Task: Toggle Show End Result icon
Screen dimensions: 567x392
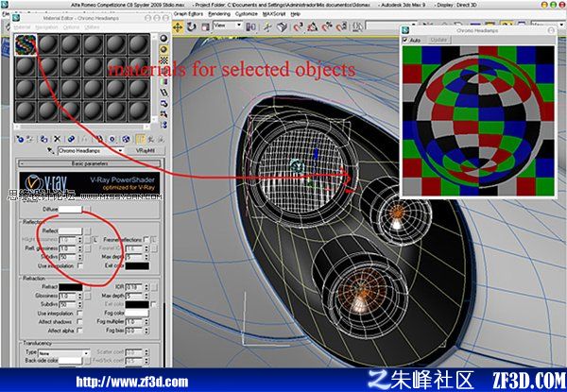Action: click(x=140, y=139)
